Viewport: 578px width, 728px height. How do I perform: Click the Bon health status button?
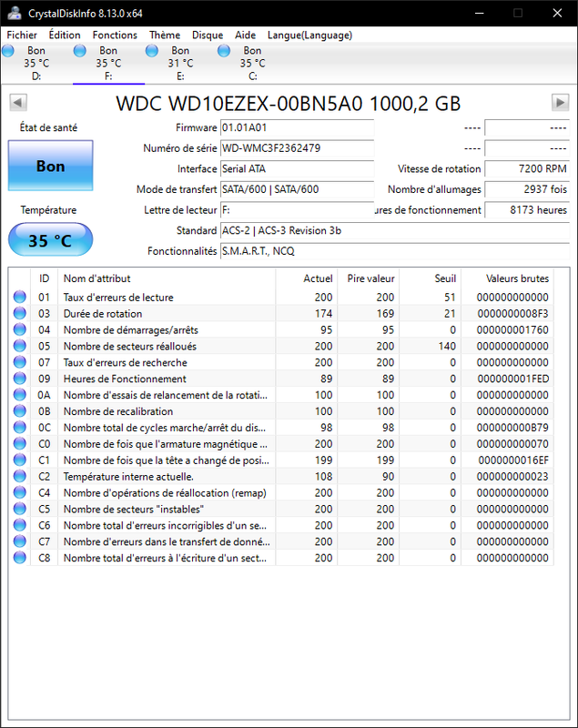pos(51,166)
